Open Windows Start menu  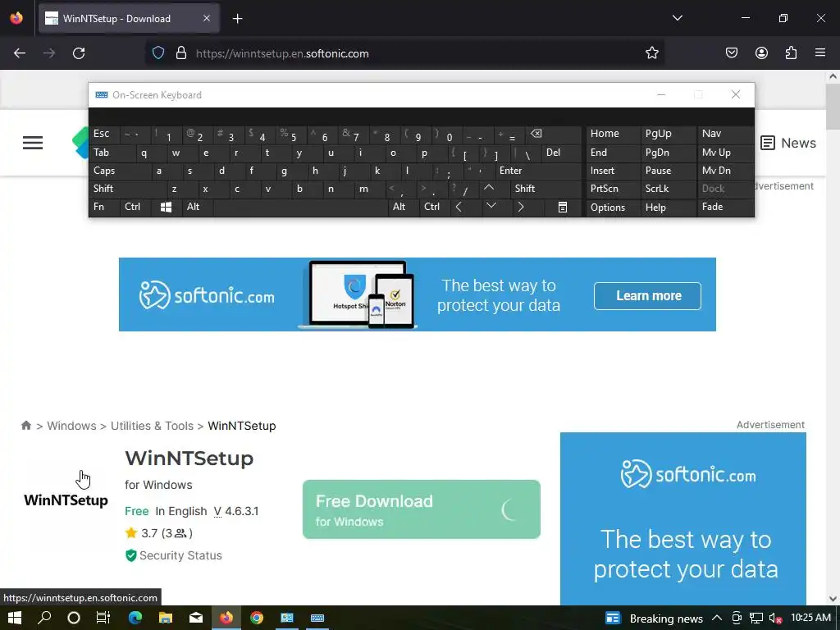coord(15,618)
